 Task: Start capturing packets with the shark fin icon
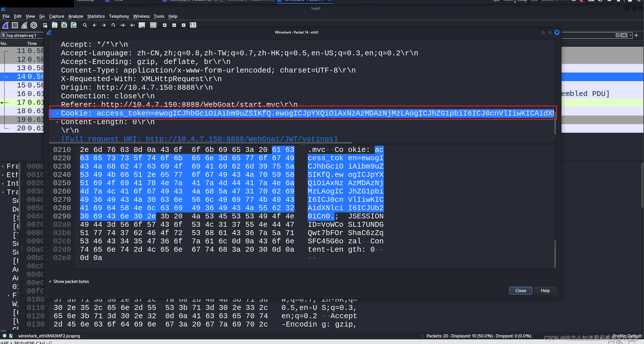(x=5, y=25)
